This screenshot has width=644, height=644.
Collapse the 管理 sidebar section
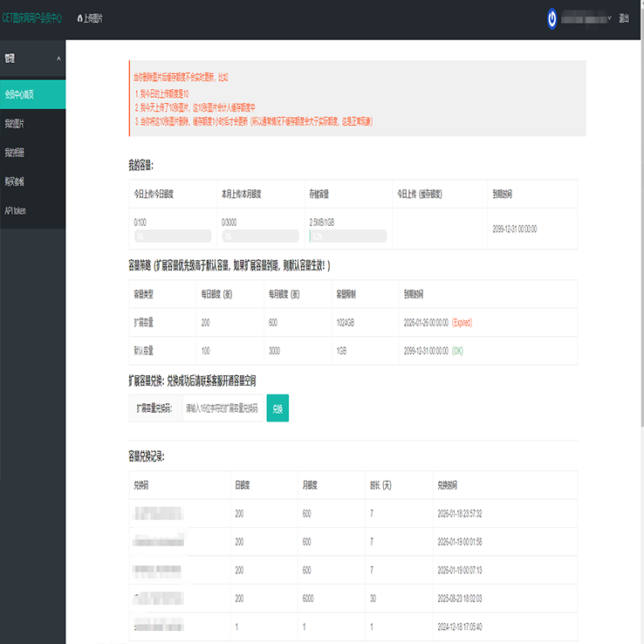pos(58,58)
